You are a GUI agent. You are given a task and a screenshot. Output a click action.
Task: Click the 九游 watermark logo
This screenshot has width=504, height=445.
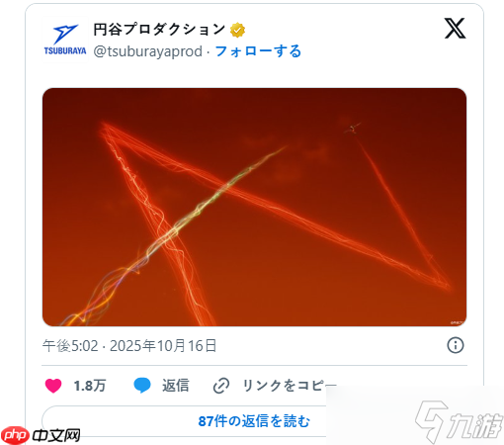(459, 422)
